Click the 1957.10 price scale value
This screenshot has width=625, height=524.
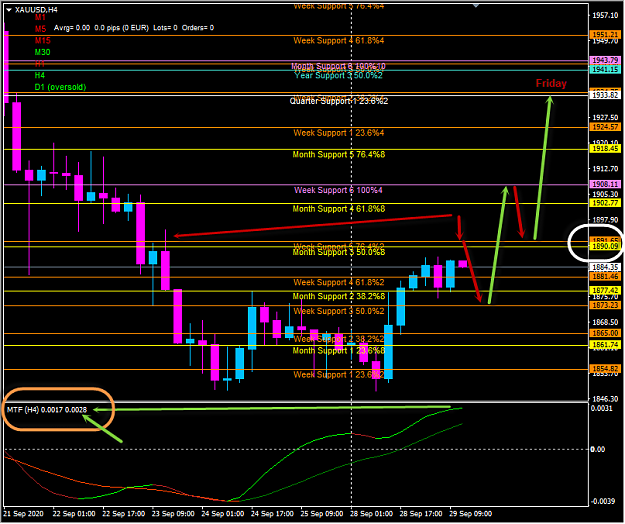point(605,16)
